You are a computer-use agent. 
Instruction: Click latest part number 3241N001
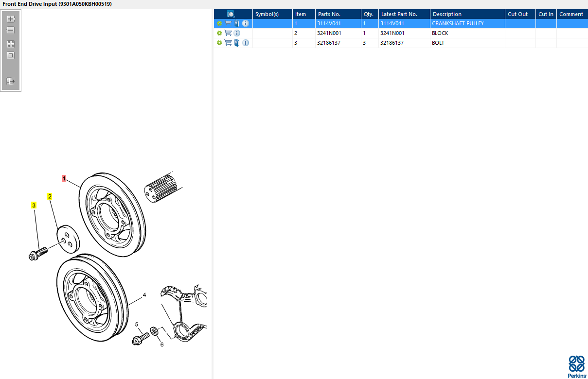coord(392,33)
